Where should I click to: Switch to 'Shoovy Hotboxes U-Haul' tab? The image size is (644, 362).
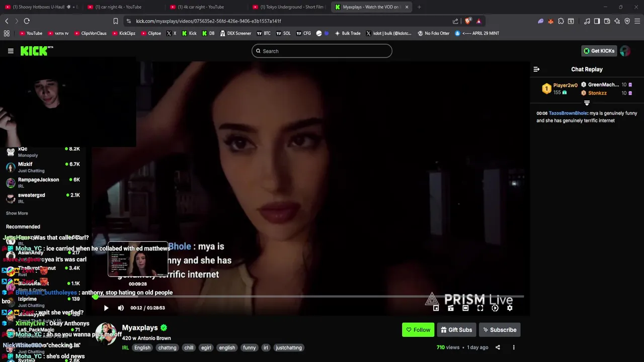pyautogui.click(x=41, y=7)
